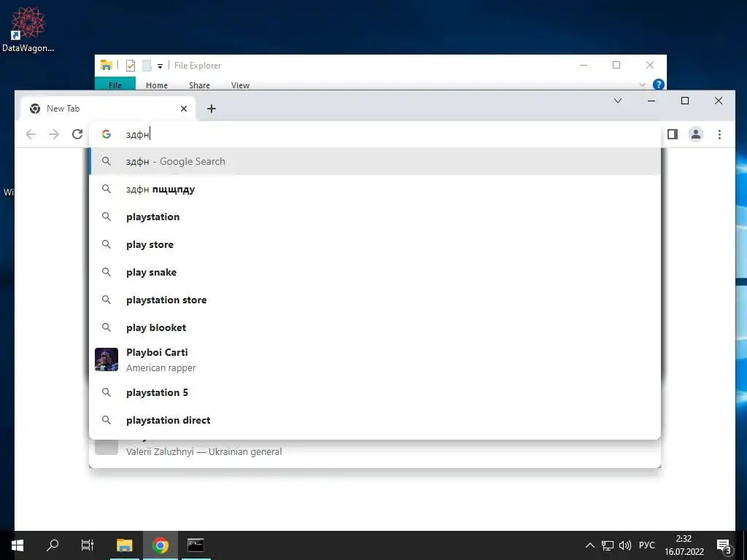Open View tab in File Explorer

[x=240, y=85]
